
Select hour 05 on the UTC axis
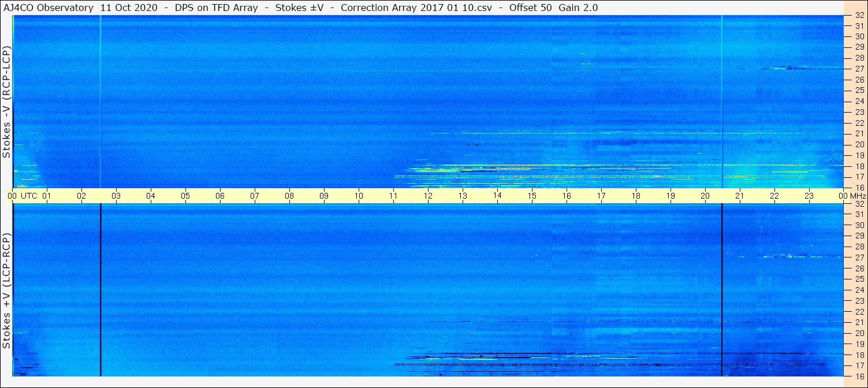[185, 196]
